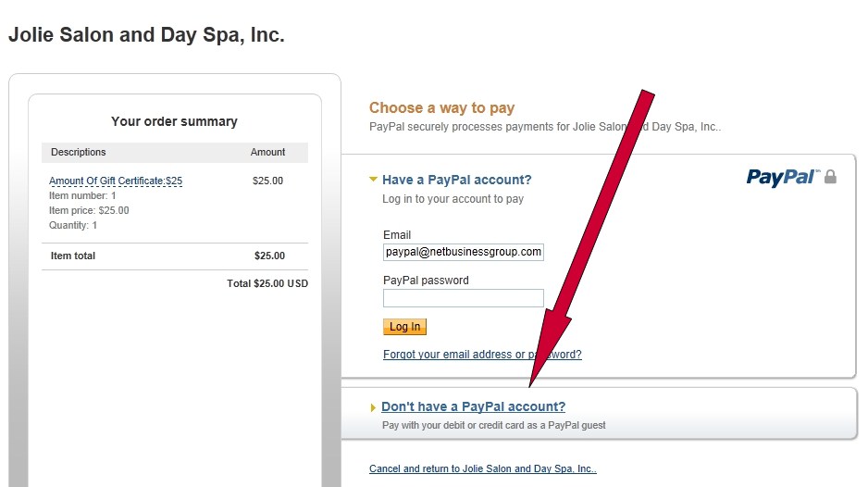This screenshot has width=868, height=487.
Task: Click the gray padlock security icon
Action: pos(830,177)
